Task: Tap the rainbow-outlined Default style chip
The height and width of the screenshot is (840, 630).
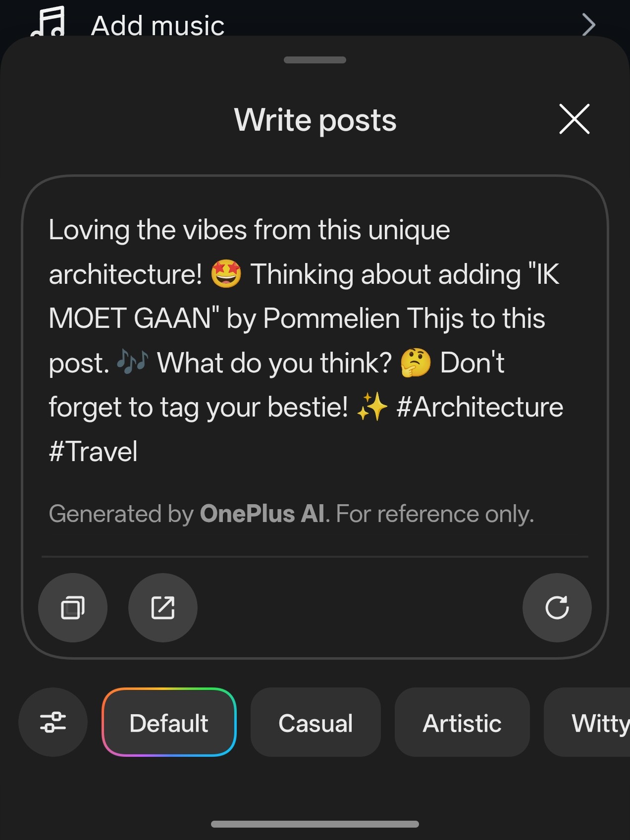Action: point(168,723)
